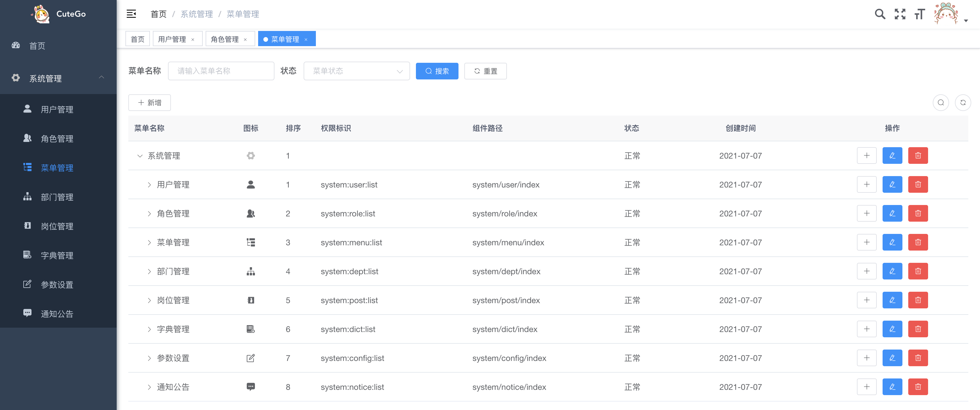
Task: Edit the 通知公告 row
Action: pyautogui.click(x=892, y=387)
